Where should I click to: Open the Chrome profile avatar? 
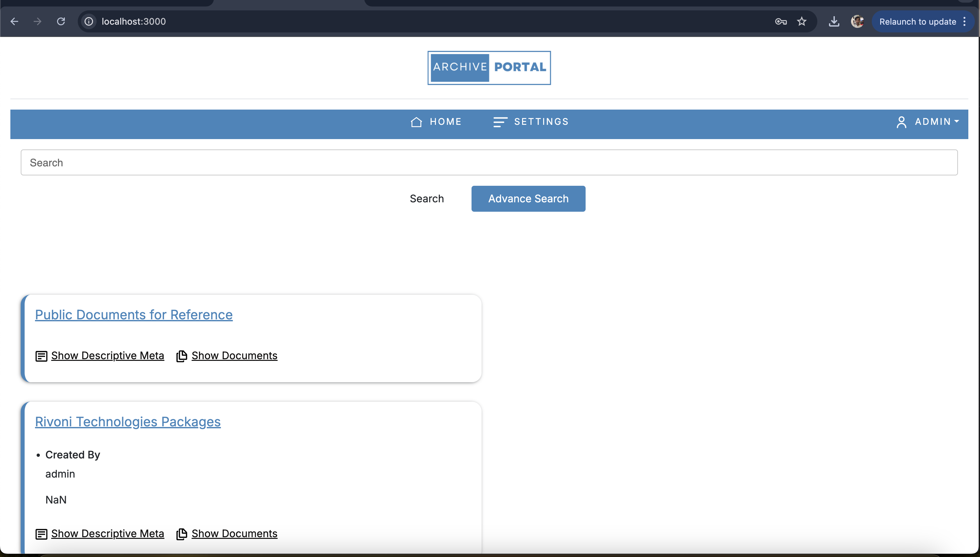(x=857, y=21)
